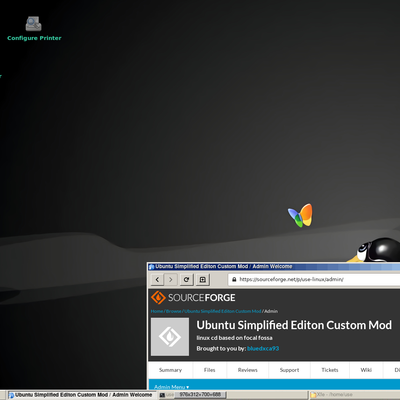This screenshot has height=400, width=400.
Task: Click the padlock icon in the address bar
Action: point(234,279)
